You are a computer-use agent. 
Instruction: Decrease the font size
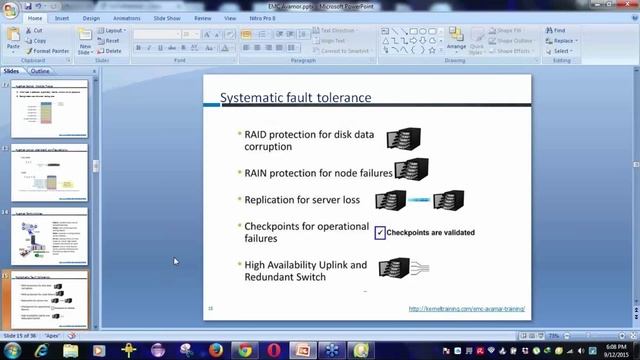point(217,34)
